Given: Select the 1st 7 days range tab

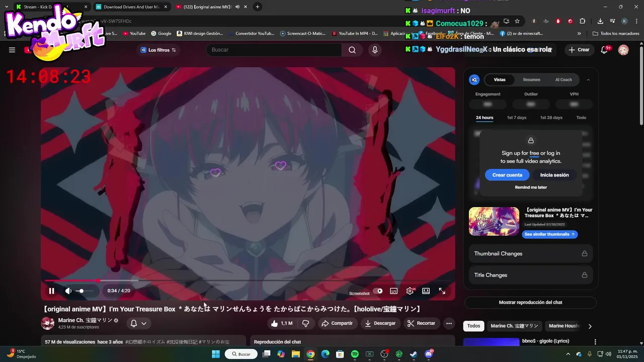Looking at the screenshot, I should pyautogui.click(x=517, y=118).
